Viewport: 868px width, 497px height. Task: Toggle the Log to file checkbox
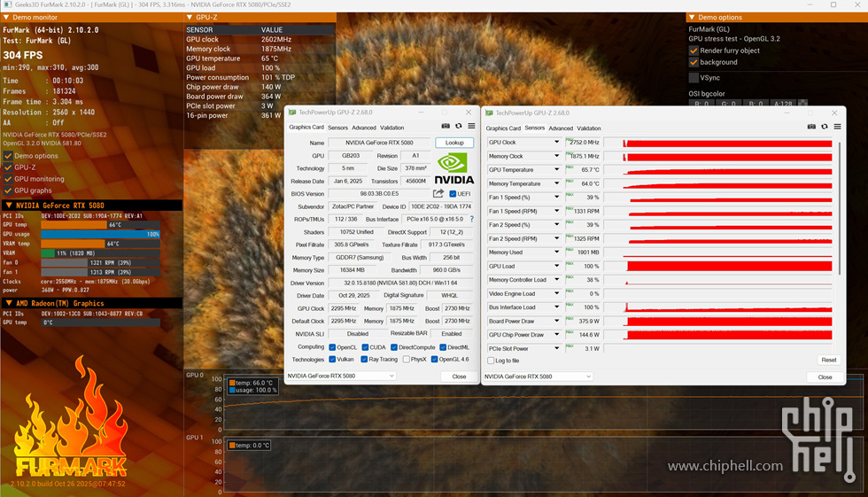click(492, 361)
